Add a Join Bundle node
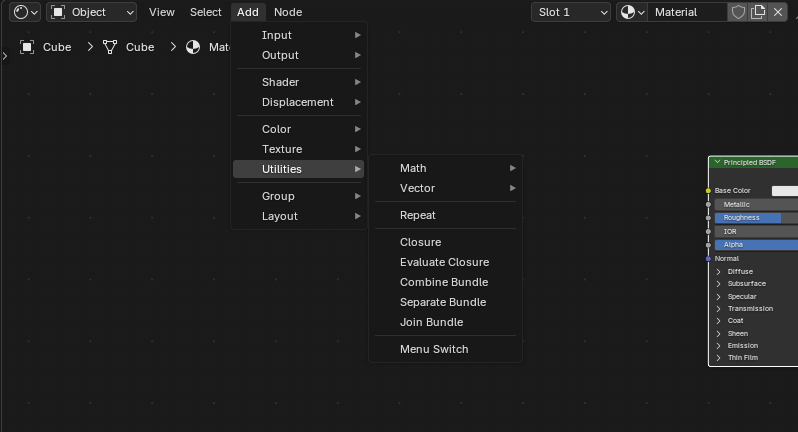 click(445, 322)
